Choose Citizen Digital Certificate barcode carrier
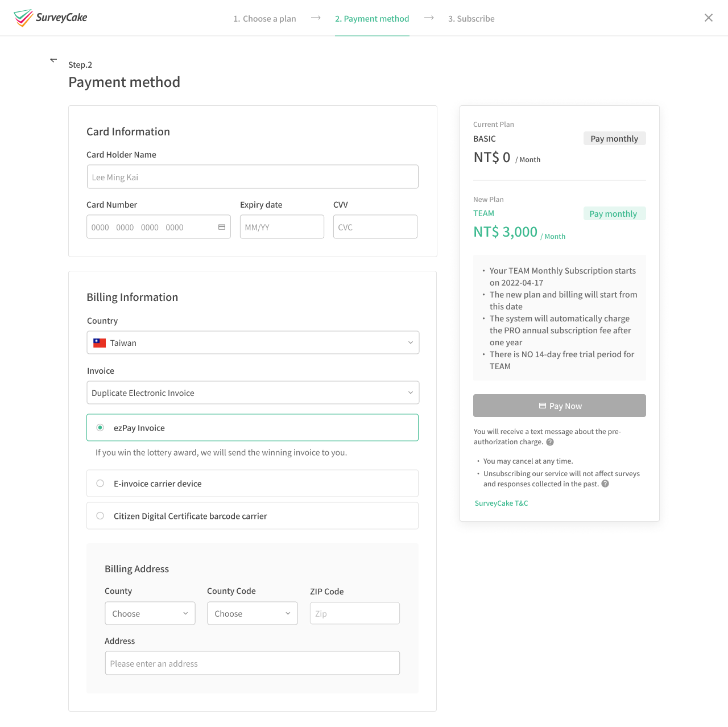 (100, 516)
